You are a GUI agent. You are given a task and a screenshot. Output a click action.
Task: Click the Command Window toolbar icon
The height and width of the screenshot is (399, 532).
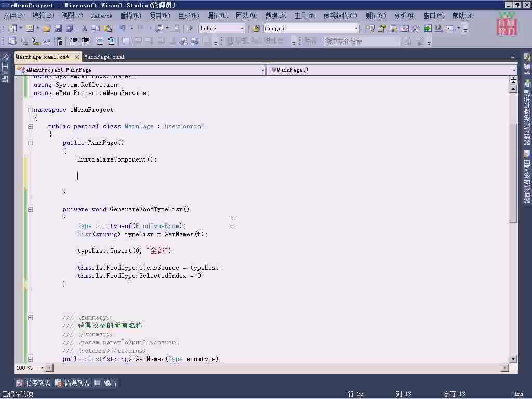click(x=450, y=29)
